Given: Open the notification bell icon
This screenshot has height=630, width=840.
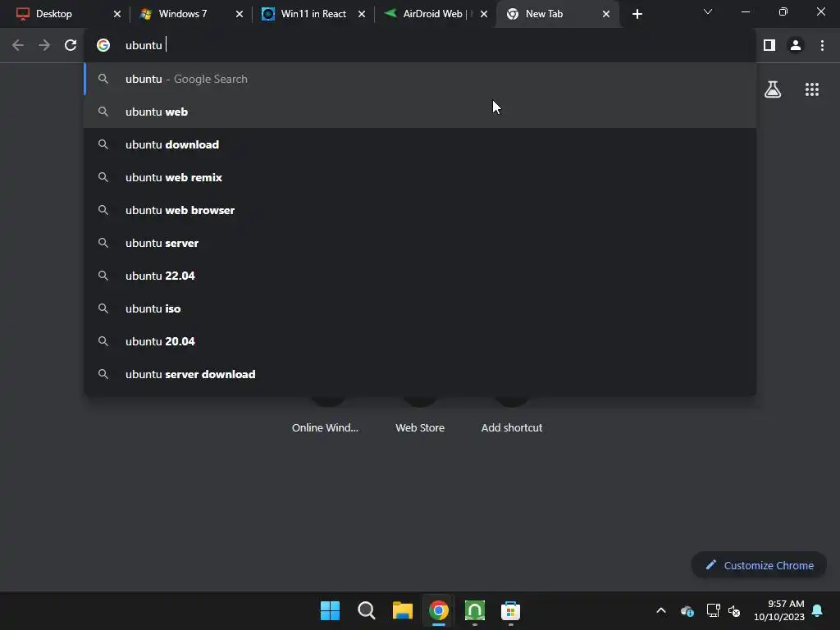Looking at the screenshot, I should [817, 610].
